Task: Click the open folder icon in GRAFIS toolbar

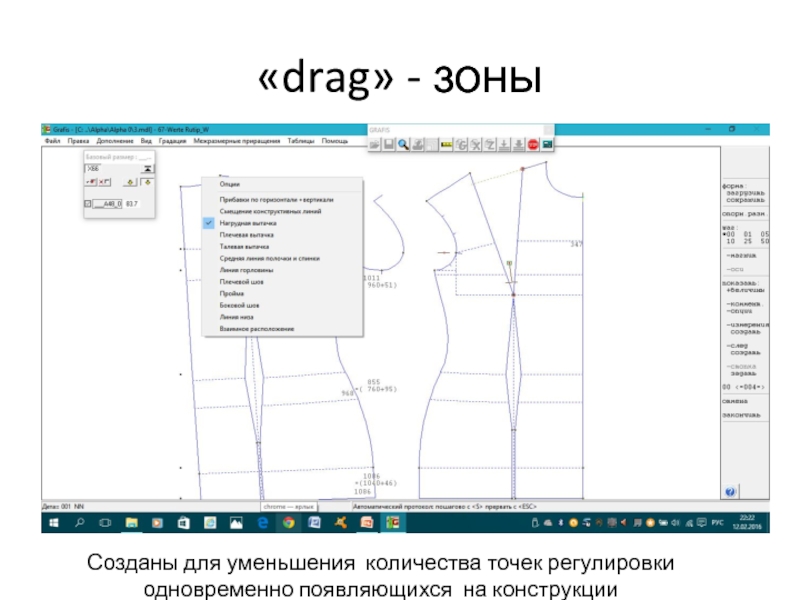Action: (376, 145)
